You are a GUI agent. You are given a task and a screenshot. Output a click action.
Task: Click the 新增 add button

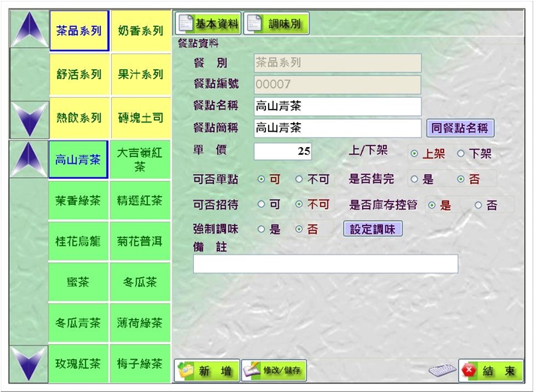(207, 371)
